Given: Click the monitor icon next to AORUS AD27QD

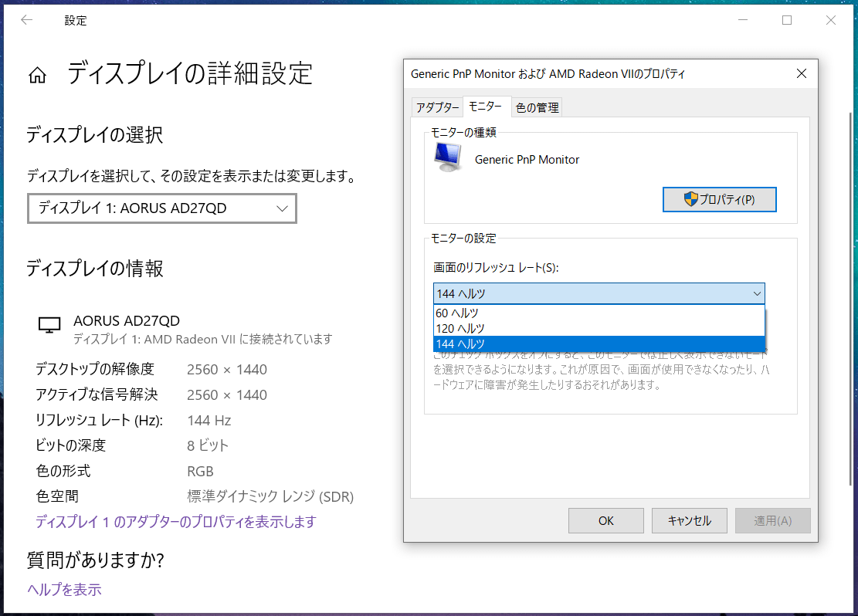Looking at the screenshot, I should tap(49, 325).
